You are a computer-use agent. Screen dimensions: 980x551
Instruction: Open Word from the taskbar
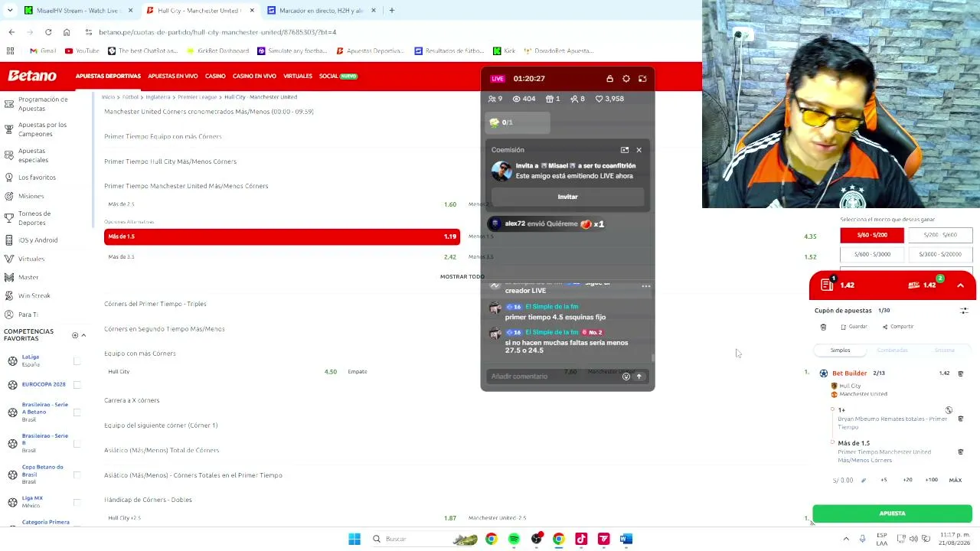click(x=626, y=539)
